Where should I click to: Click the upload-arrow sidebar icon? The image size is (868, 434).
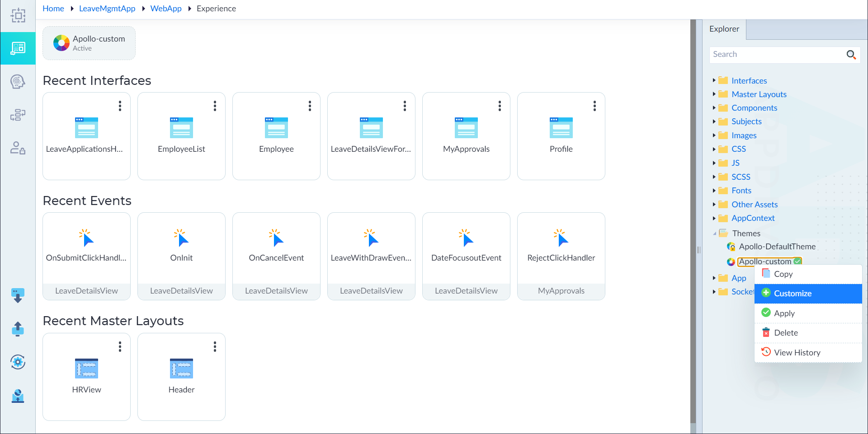pos(18,329)
